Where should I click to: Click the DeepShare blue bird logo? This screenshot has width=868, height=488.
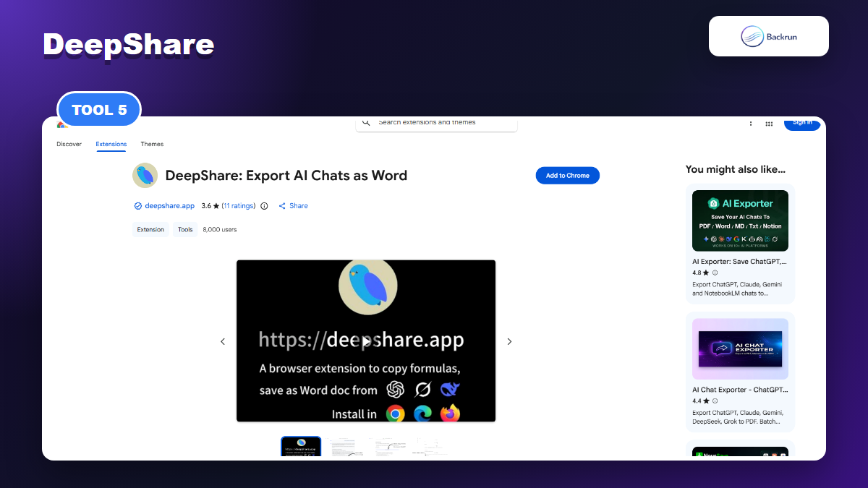point(145,176)
